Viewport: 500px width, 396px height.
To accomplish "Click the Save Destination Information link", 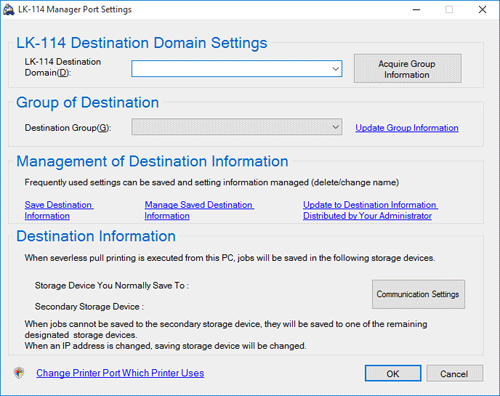I will [59, 210].
